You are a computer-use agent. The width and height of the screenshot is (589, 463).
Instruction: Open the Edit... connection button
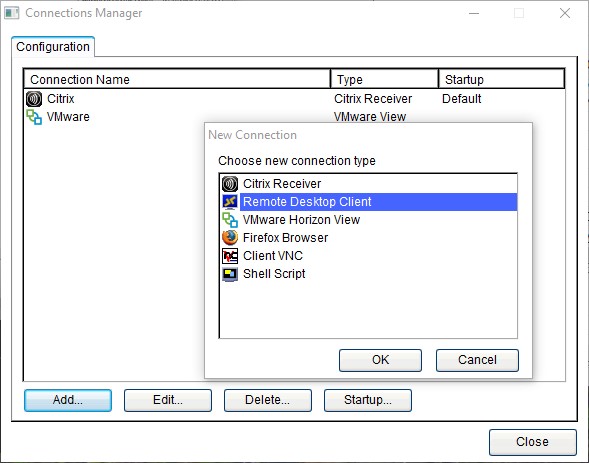(168, 400)
